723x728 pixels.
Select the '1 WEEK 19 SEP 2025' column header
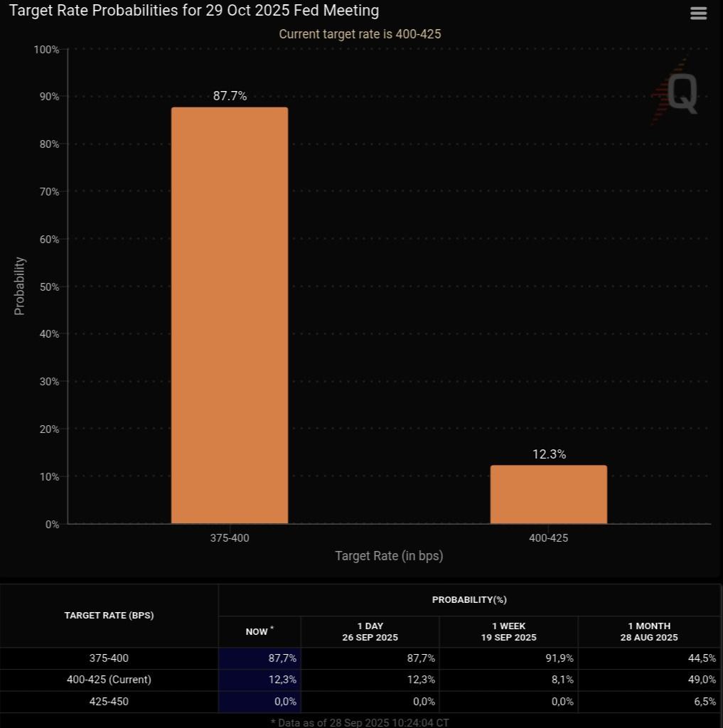tap(508, 631)
